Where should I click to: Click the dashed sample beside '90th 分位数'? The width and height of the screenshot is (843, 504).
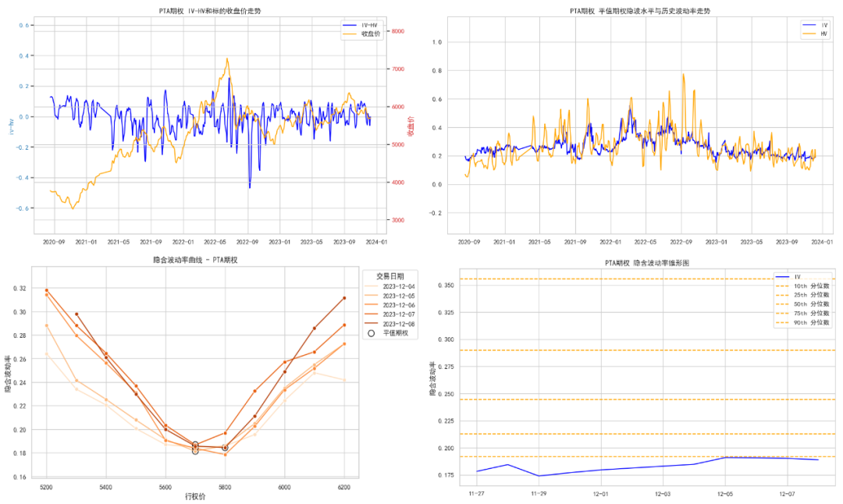tap(783, 323)
